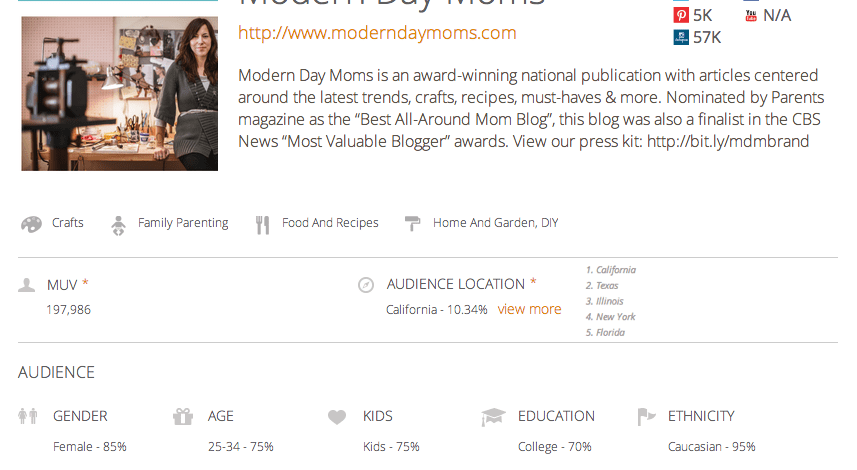This screenshot has height=470, width=857.
Task: Click the Kids heart icon
Action: pos(337,416)
